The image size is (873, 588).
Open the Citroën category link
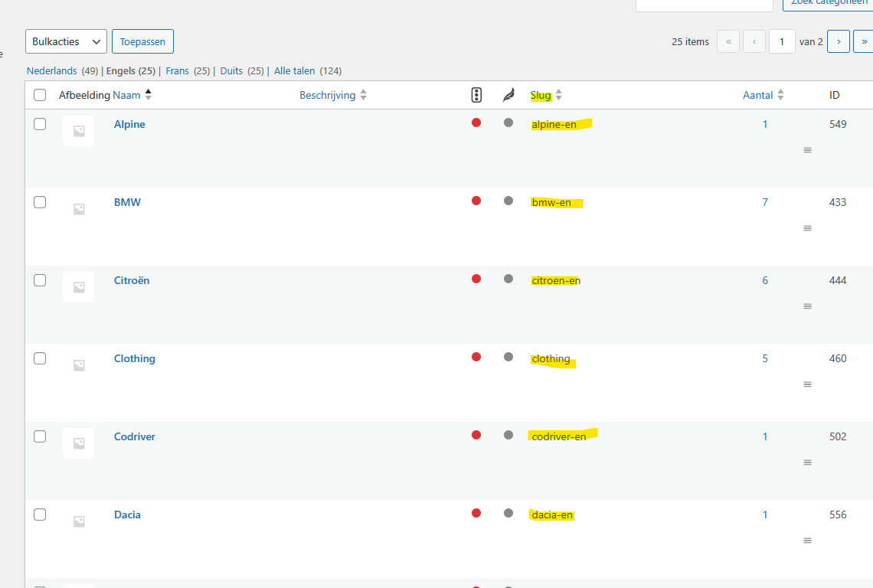click(x=132, y=280)
